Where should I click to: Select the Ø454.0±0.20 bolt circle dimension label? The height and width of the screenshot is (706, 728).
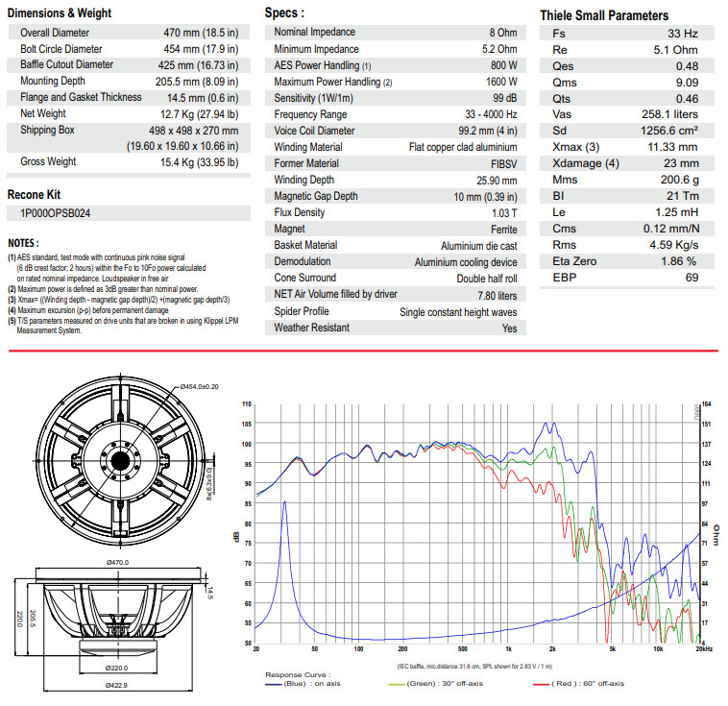[x=199, y=386]
